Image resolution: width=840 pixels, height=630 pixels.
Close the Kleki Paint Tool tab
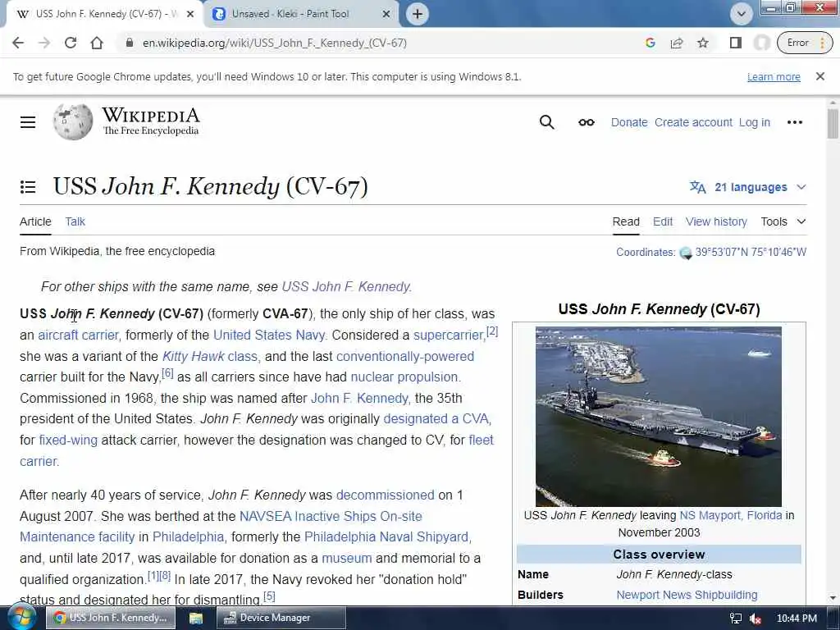tap(386, 14)
